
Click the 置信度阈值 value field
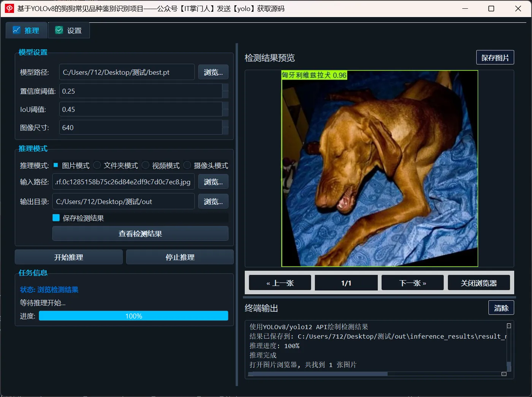pos(141,91)
